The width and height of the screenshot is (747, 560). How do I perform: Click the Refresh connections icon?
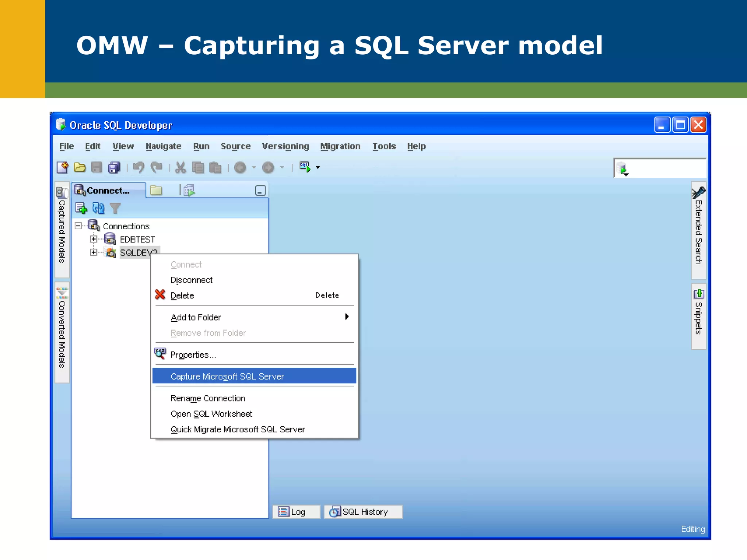98,208
